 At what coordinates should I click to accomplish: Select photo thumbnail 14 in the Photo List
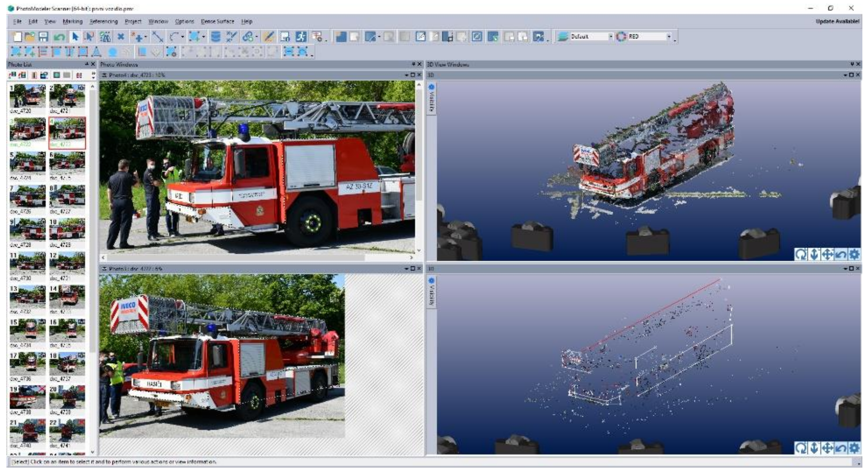click(67, 297)
